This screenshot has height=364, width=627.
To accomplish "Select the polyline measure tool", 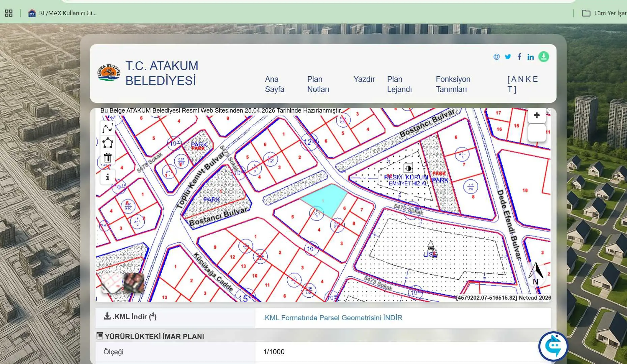I will point(108,128).
